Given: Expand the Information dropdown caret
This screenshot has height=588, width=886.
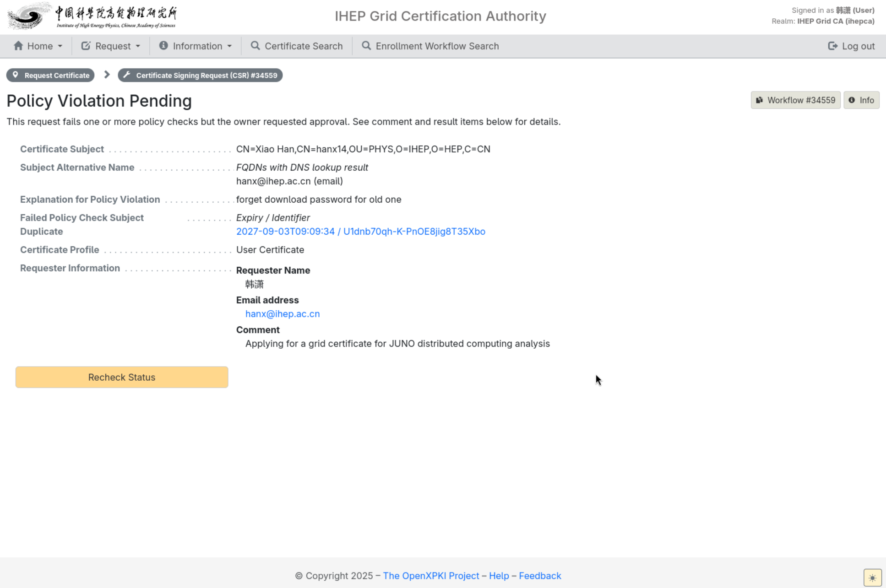Looking at the screenshot, I should 229,46.
